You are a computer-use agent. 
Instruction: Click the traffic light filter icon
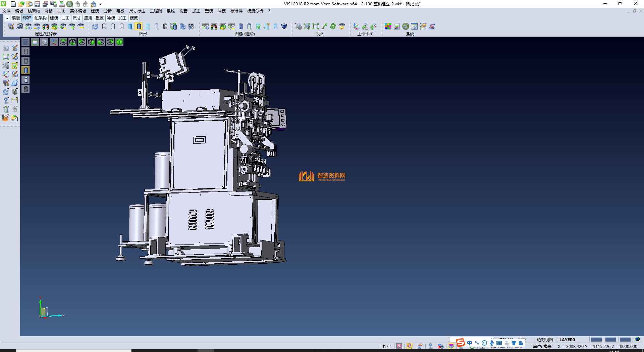click(46, 26)
